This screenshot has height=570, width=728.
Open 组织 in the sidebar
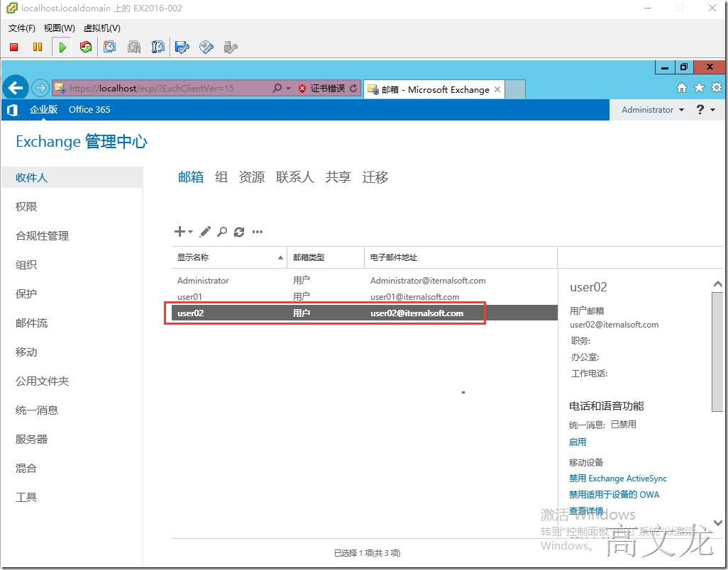pyautogui.click(x=26, y=265)
